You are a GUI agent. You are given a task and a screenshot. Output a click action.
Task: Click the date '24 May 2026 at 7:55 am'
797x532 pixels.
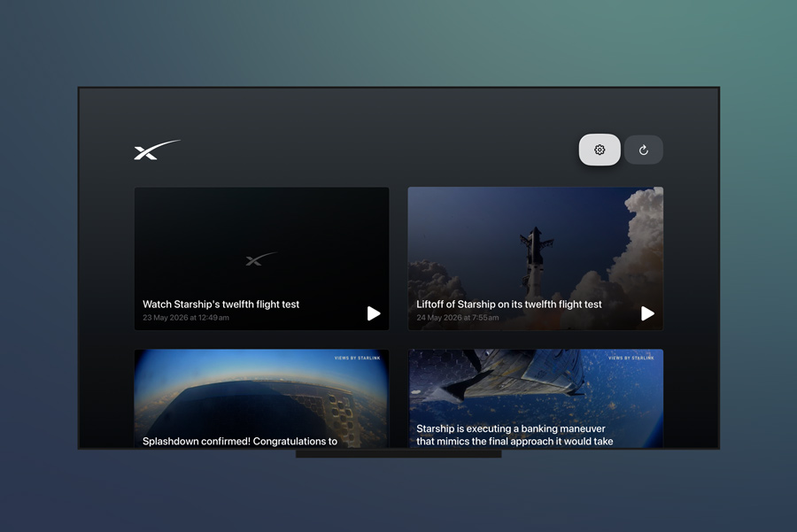tap(458, 318)
